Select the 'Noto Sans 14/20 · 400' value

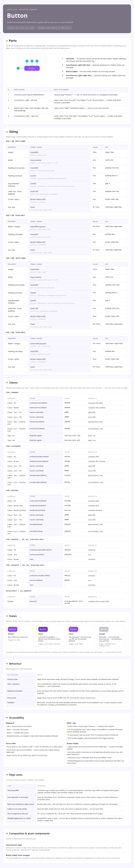[x=72, y=436]
